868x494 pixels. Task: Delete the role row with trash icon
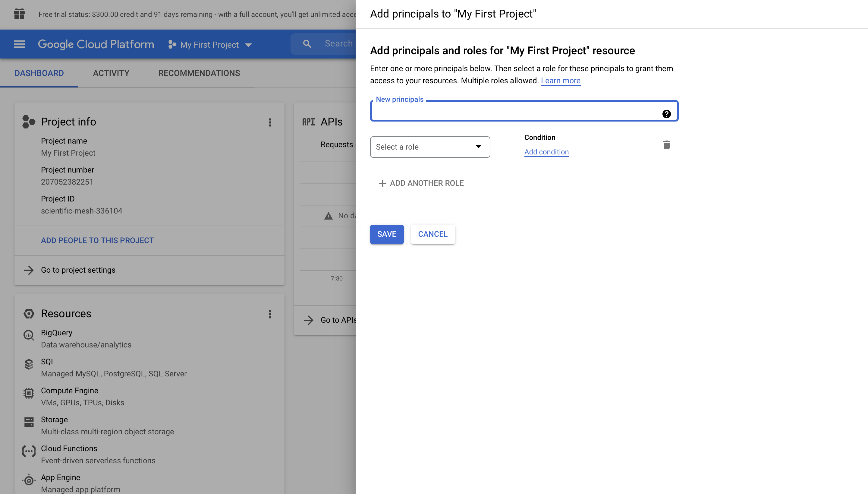point(666,145)
